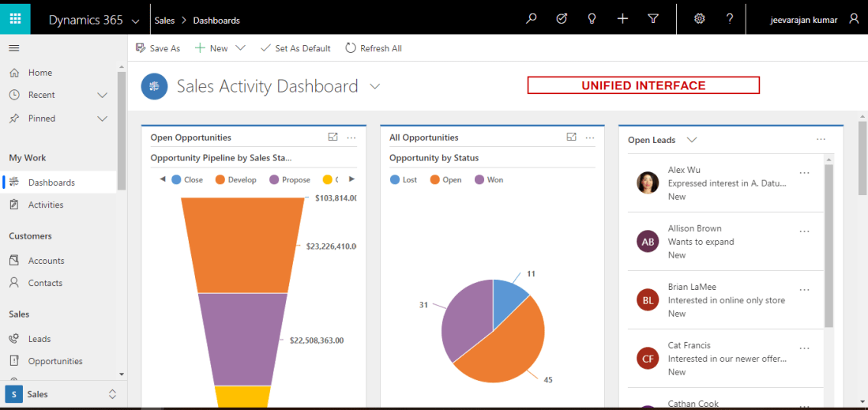
Task: Go to Accounts in the sidebar
Action: [46, 261]
